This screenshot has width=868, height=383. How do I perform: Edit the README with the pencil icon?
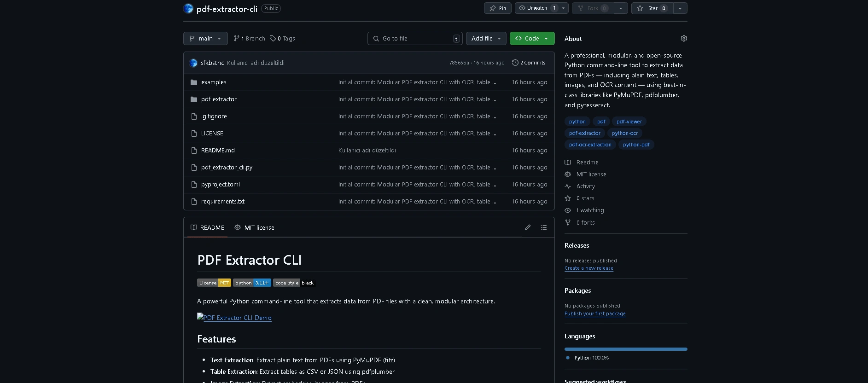(528, 227)
